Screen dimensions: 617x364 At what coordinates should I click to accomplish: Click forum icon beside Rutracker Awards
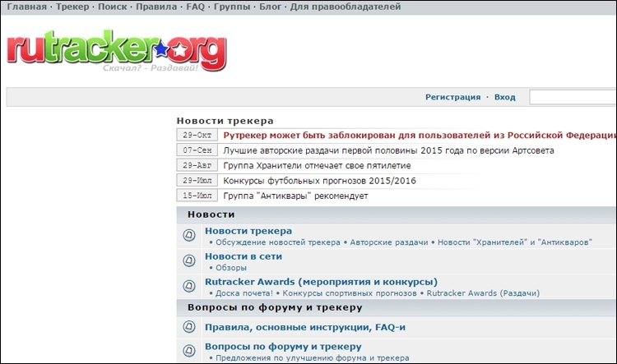click(x=189, y=286)
